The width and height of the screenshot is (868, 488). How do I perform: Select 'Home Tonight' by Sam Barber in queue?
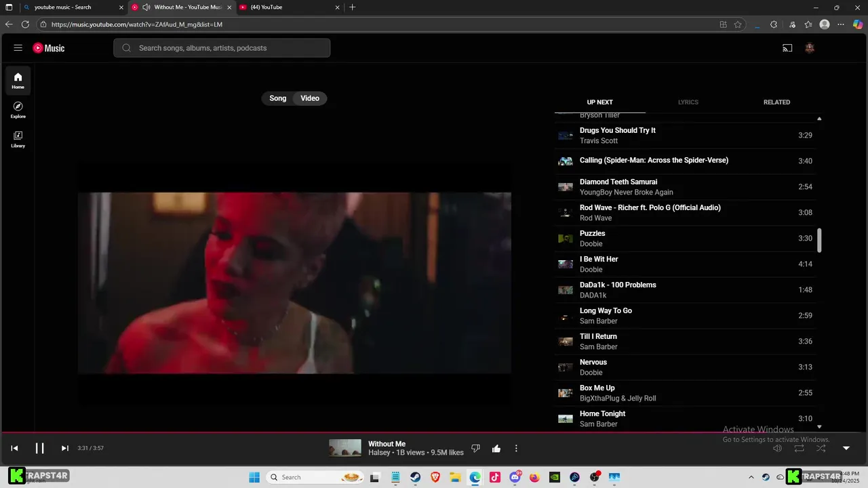[x=685, y=419]
